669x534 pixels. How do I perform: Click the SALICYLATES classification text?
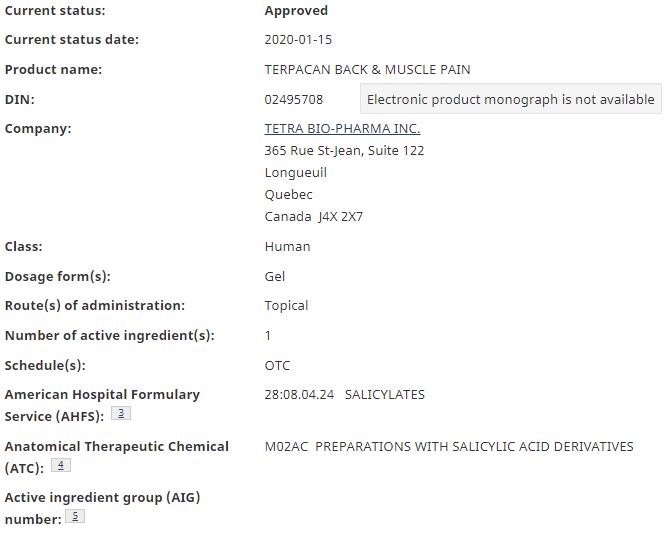pos(385,395)
